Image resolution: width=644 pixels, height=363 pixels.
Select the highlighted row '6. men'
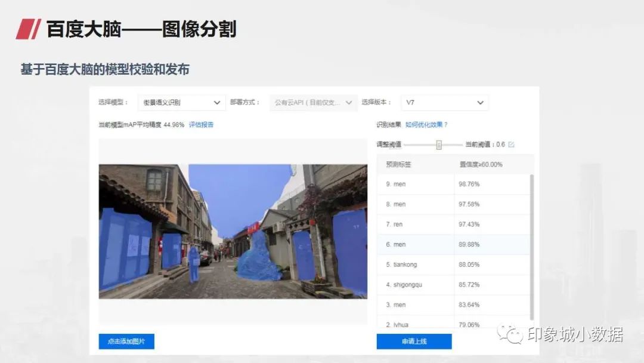pos(453,245)
